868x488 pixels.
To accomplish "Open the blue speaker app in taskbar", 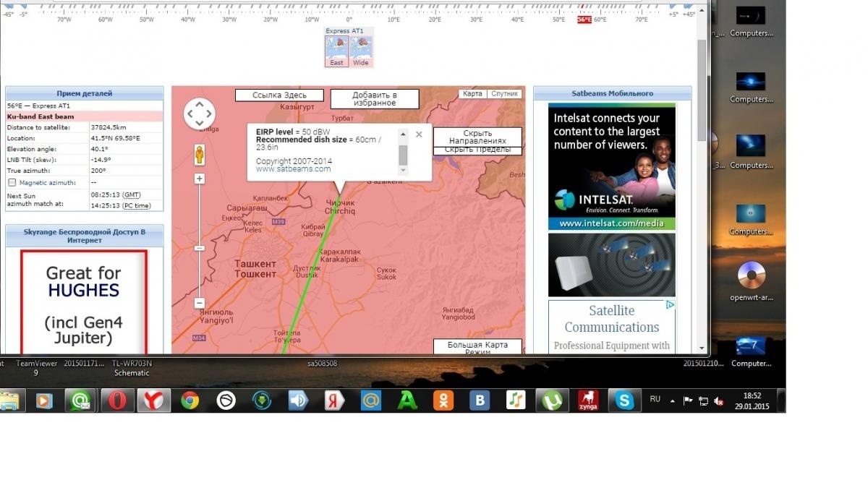I will [298, 400].
